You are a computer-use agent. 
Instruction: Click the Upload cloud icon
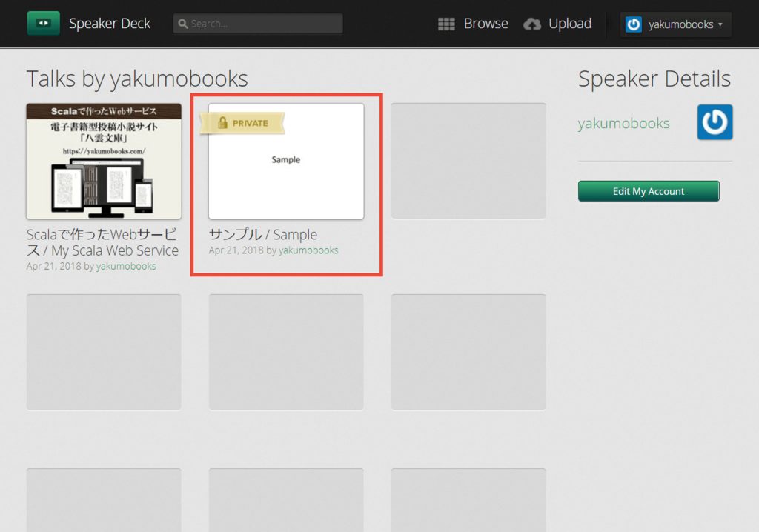point(532,24)
